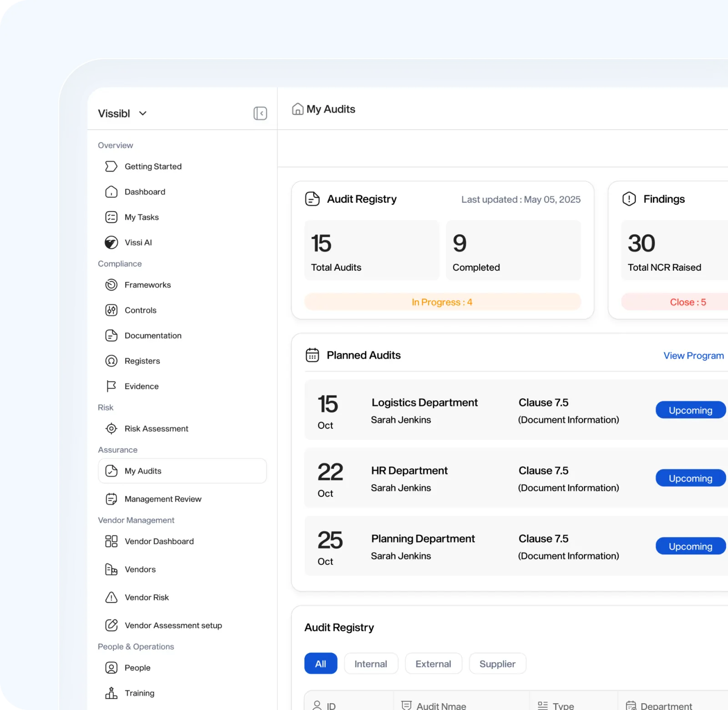Click the My Audits sidebar icon

click(x=111, y=471)
